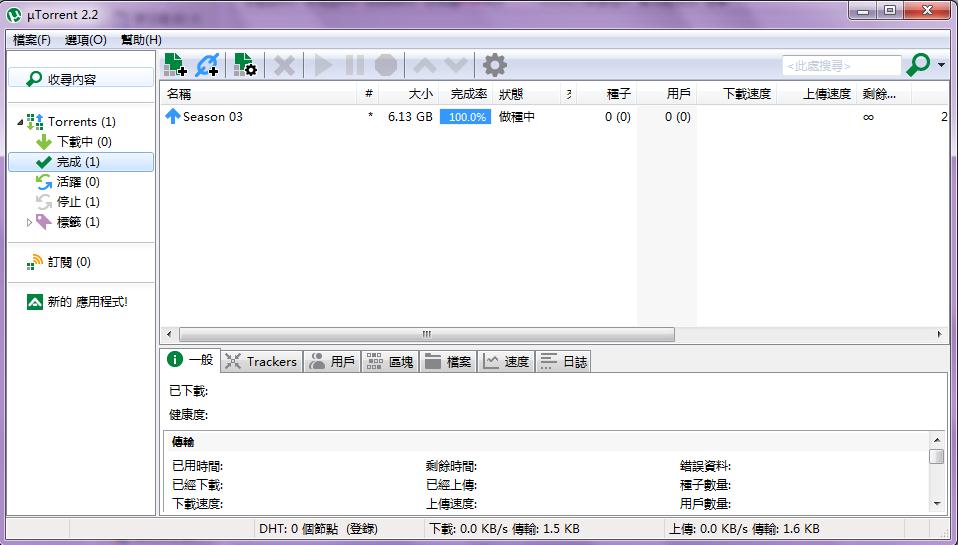Open Preferences via the gear icon
958x545 pixels.
(x=494, y=66)
